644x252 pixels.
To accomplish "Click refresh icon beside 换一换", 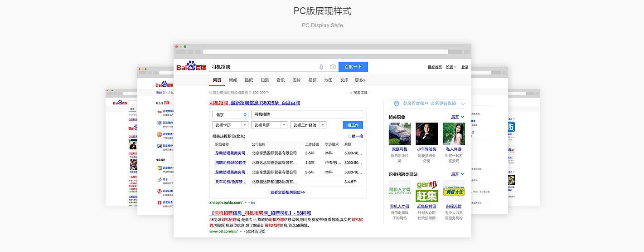I will (x=349, y=136).
